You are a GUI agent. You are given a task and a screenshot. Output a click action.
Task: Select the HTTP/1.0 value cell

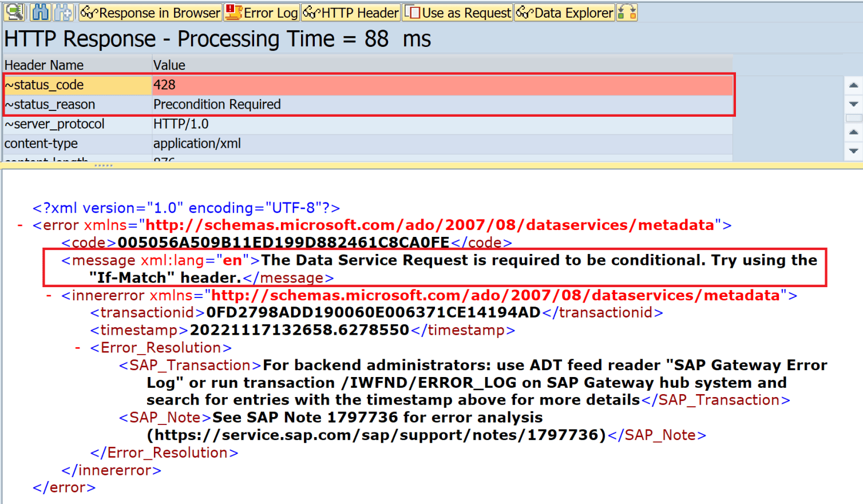442,124
